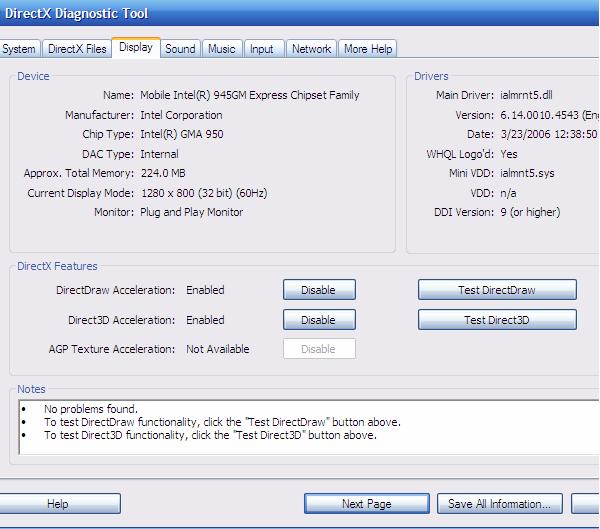Go to the Next Page
This screenshot has height=529, width=600.
(367, 504)
